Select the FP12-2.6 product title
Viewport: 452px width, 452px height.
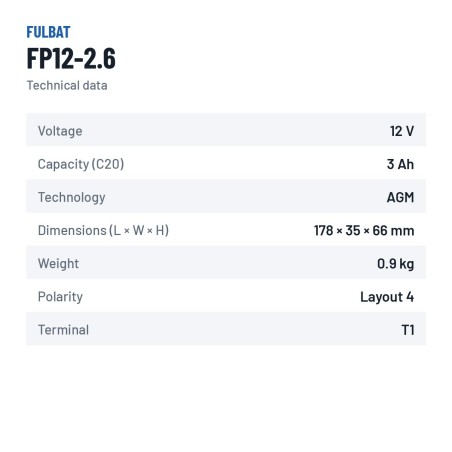point(71,58)
